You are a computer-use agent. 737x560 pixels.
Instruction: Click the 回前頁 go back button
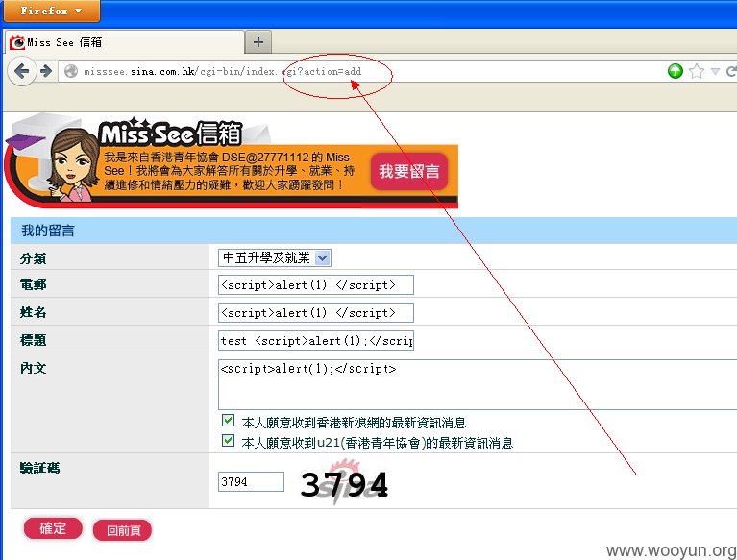tap(123, 530)
